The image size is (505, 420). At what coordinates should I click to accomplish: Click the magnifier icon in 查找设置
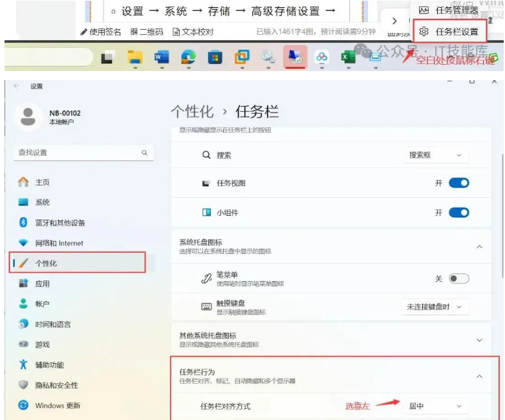pyautogui.click(x=144, y=152)
